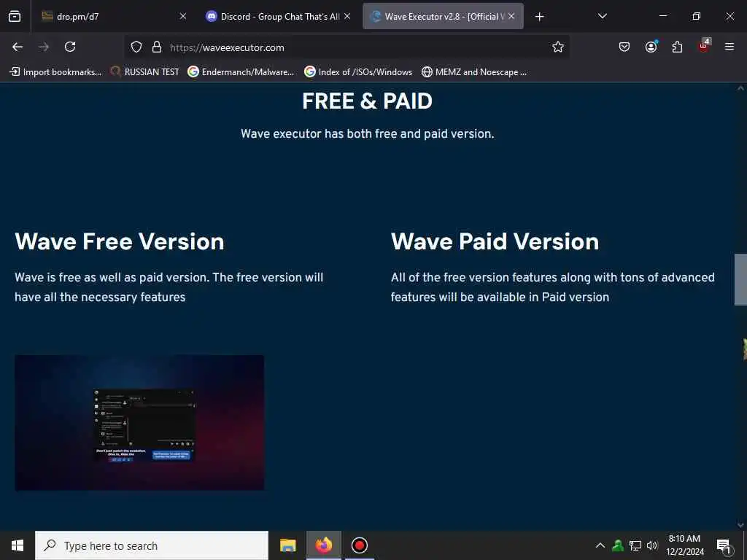Click the green user tray icon

(618, 545)
